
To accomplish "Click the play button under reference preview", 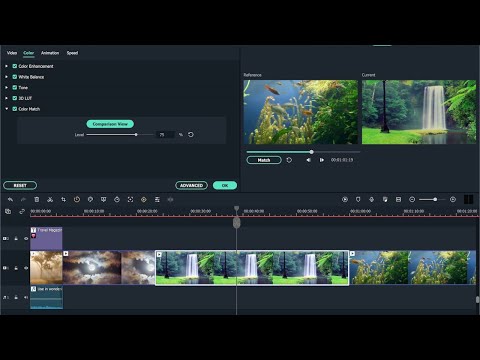I will coord(322,160).
